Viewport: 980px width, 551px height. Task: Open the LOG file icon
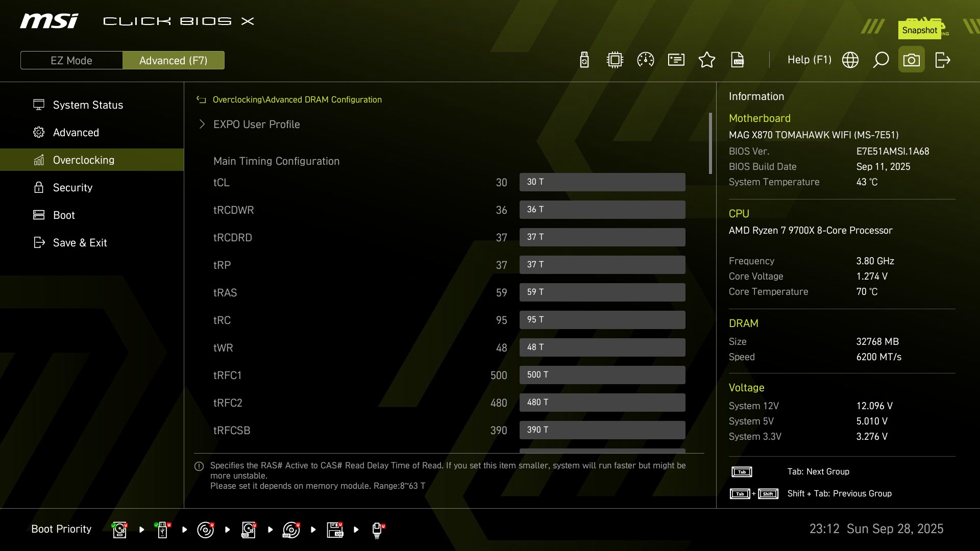(x=738, y=60)
